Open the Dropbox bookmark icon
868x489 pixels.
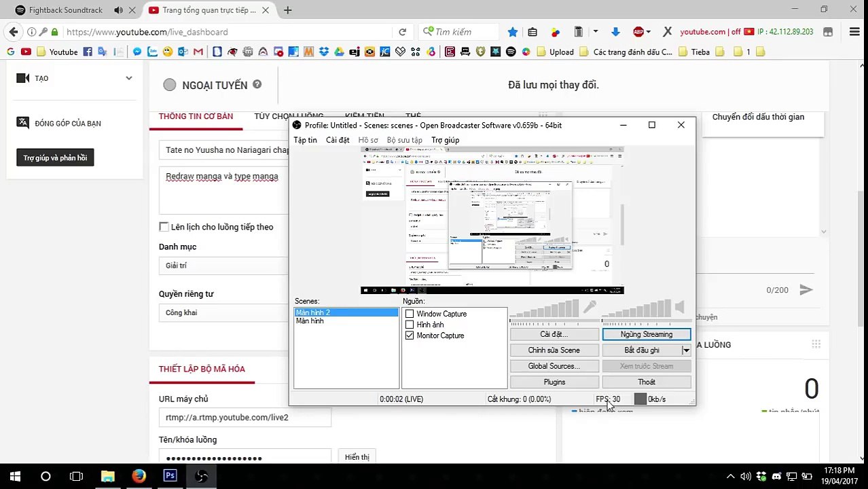pyautogui.click(x=324, y=52)
